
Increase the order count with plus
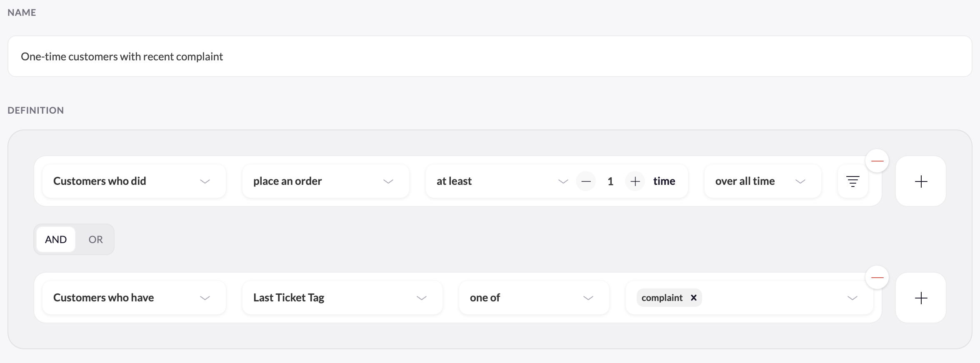635,181
